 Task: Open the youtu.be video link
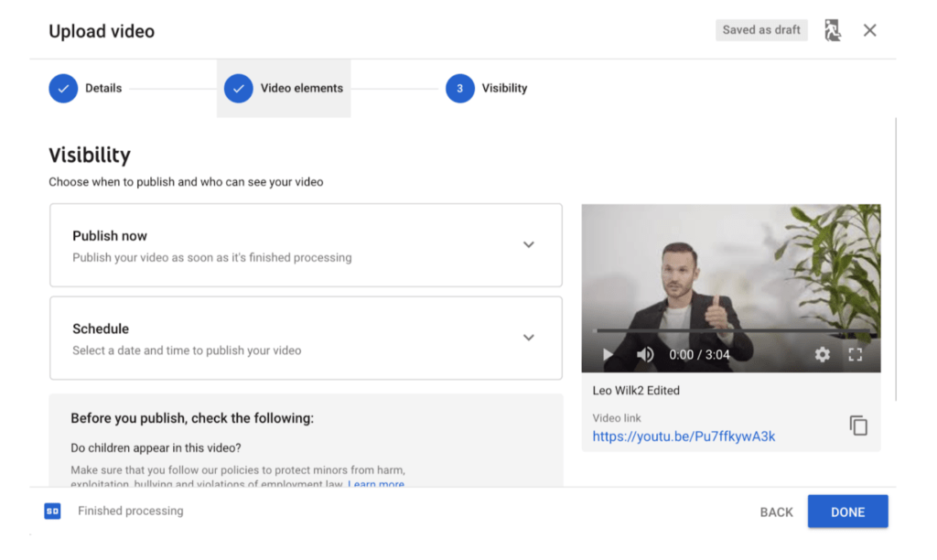(684, 436)
